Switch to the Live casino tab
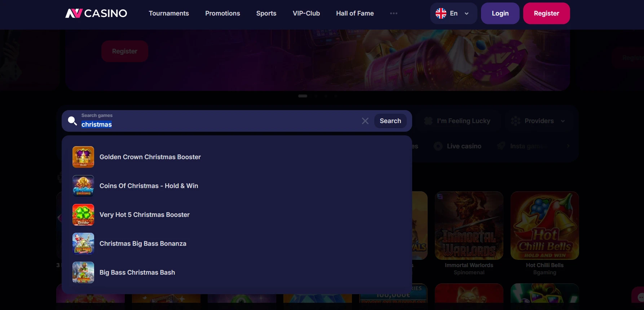This screenshot has width=644, height=310. coord(458,146)
